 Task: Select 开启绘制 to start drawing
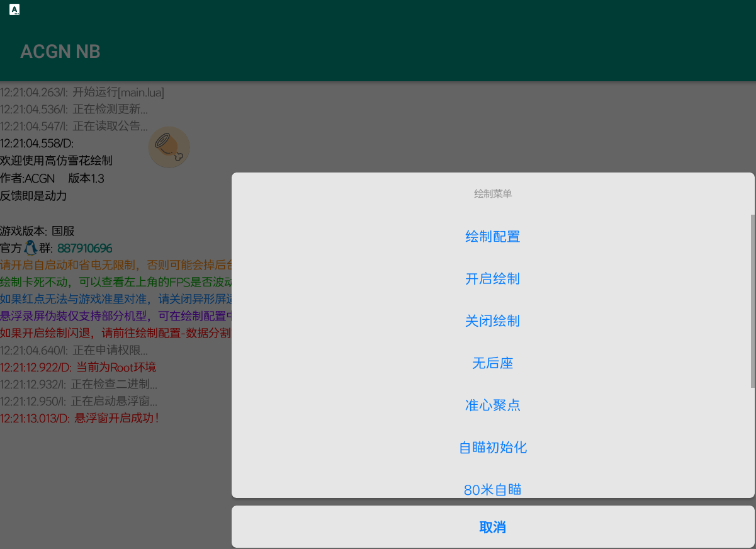click(x=492, y=279)
